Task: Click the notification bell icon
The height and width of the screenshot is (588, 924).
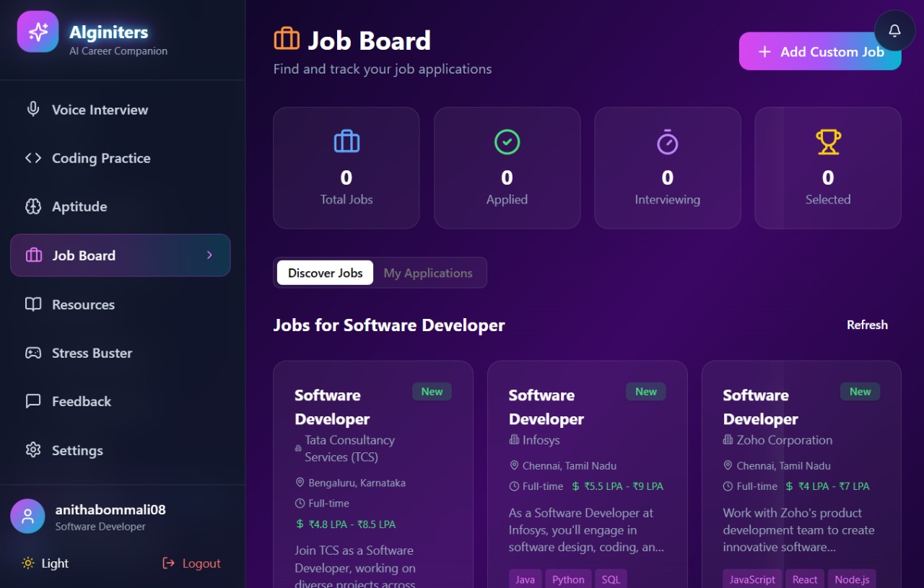Action: pyautogui.click(x=894, y=30)
